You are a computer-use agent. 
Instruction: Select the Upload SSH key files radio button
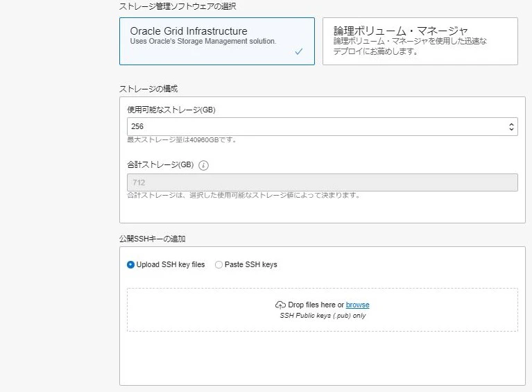(x=130, y=265)
